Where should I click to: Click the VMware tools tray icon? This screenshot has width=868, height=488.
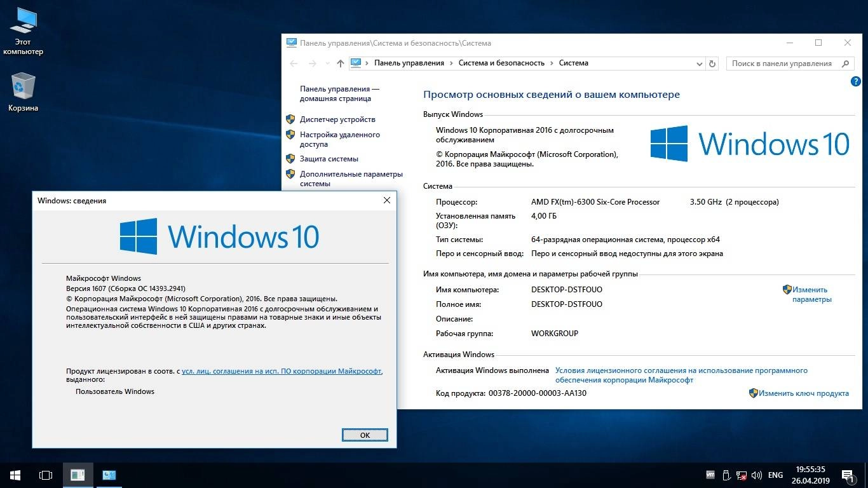click(x=710, y=475)
